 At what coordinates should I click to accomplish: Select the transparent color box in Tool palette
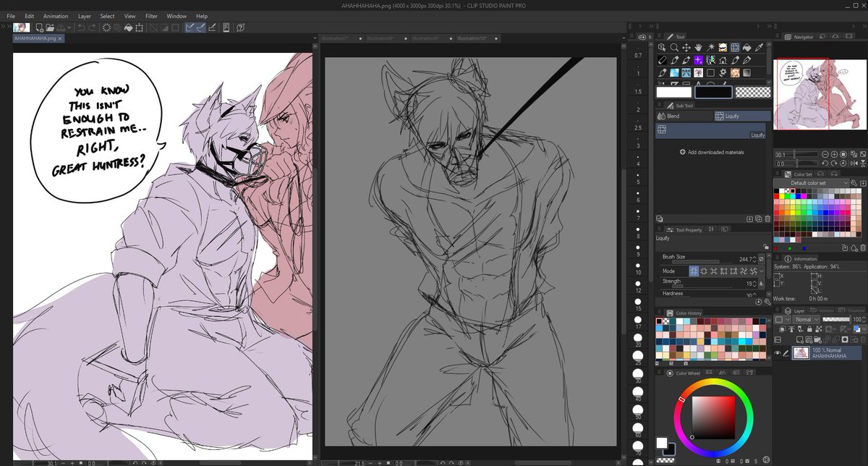pos(752,92)
